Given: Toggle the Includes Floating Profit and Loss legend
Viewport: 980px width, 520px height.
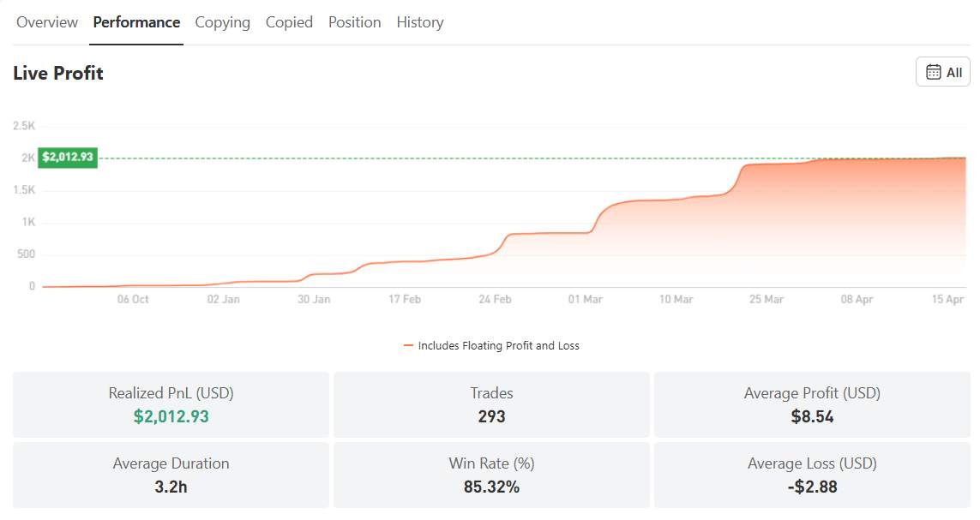Looking at the screenshot, I should pyautogui.click(x=493, y=345).
